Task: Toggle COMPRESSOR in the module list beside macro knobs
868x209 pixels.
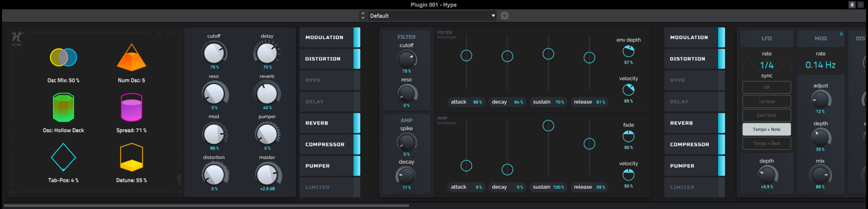Action: [x=330, y=144]
